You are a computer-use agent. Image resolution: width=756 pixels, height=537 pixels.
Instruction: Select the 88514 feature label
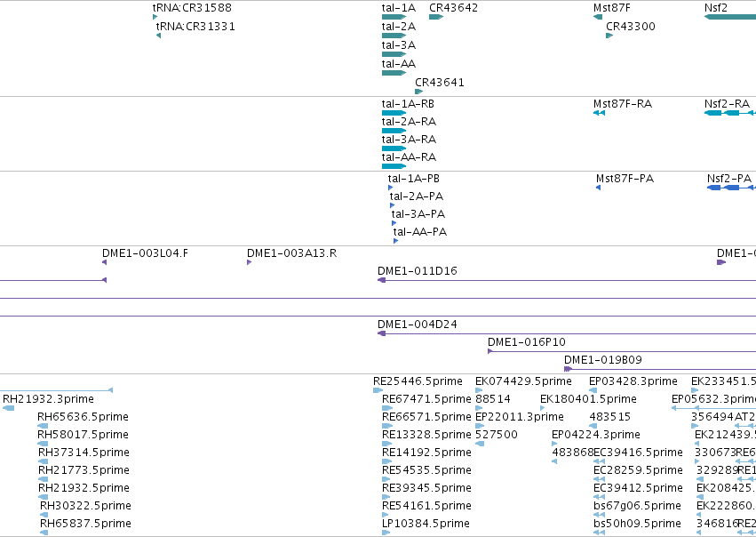point(493,399)
